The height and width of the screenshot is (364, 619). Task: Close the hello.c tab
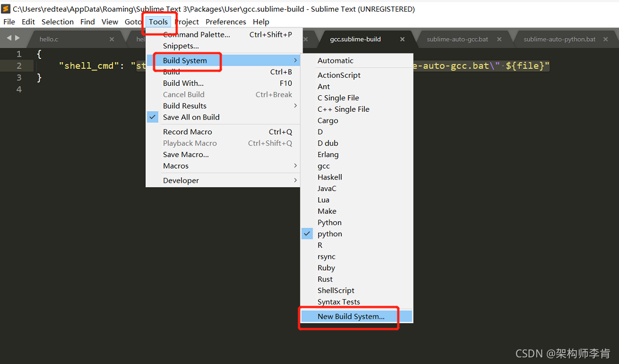click(x=112, y=39)
